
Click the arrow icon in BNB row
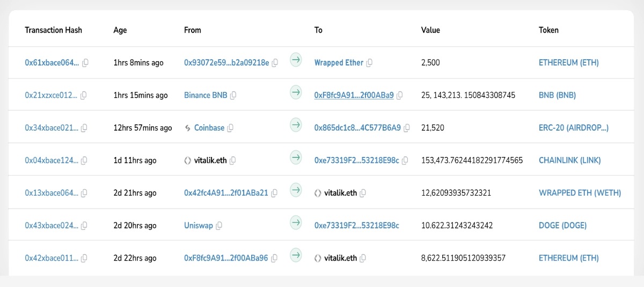point(296,92)
